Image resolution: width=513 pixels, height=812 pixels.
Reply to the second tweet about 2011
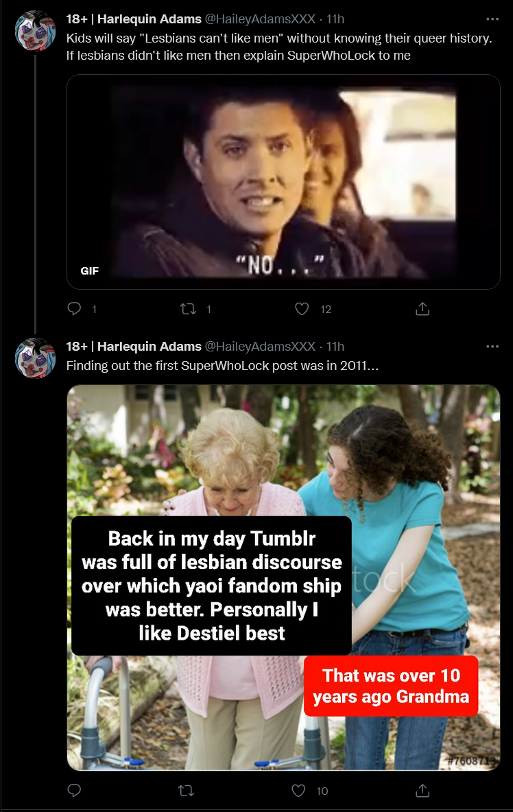coord(75,790)
